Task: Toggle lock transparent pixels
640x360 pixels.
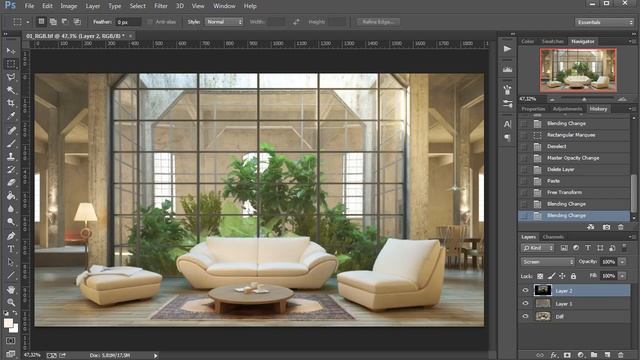Action: pos(540,276)
